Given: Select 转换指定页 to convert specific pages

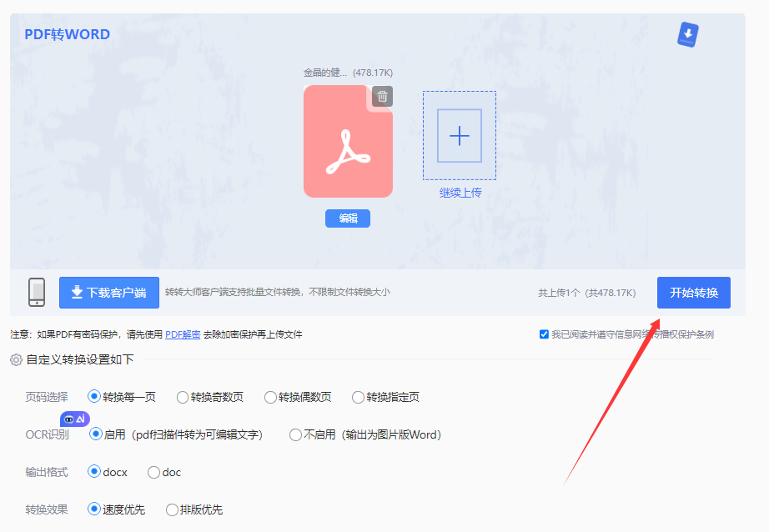Looking at the screenshot, I should tap(359, 397).
